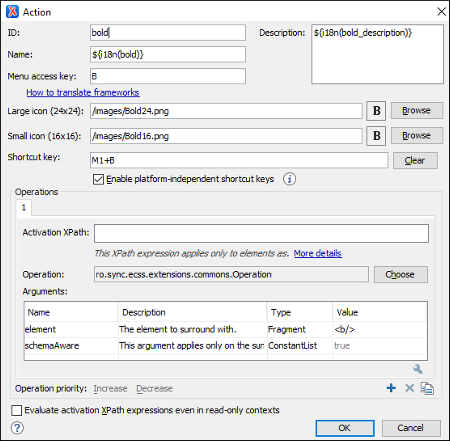Select the schemaAware argument row
The width and height of the screenshot is (450, 441).
click(x=225, y=346)
